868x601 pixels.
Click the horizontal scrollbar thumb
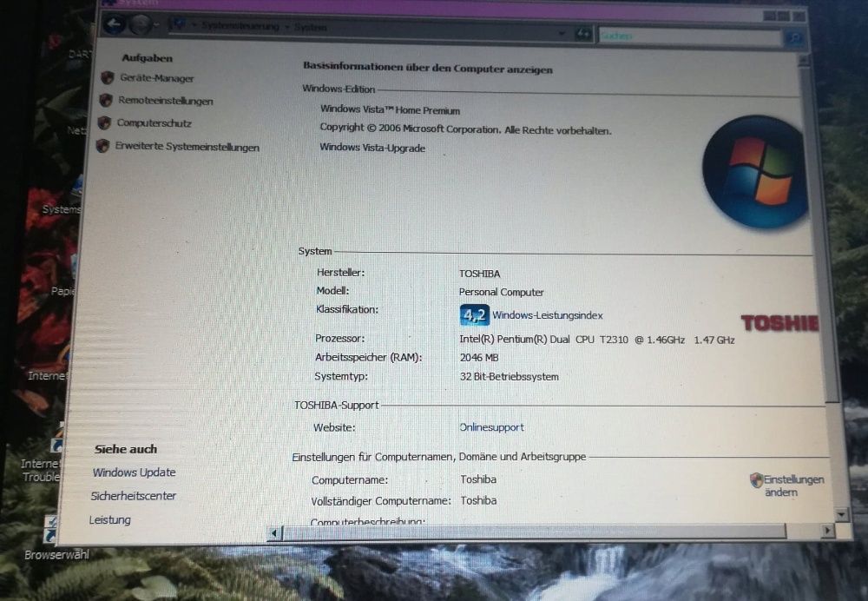pyautogui.click(x=534, y=532)
